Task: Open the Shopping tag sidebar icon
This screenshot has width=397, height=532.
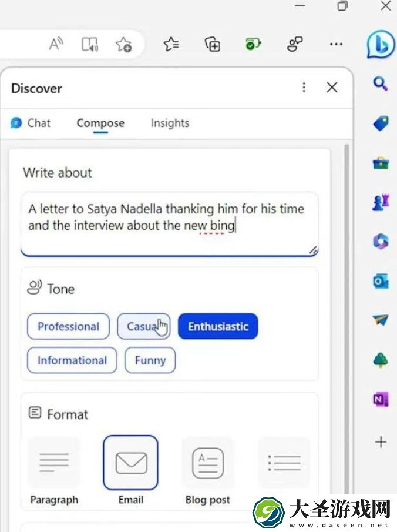Action: 381,123
